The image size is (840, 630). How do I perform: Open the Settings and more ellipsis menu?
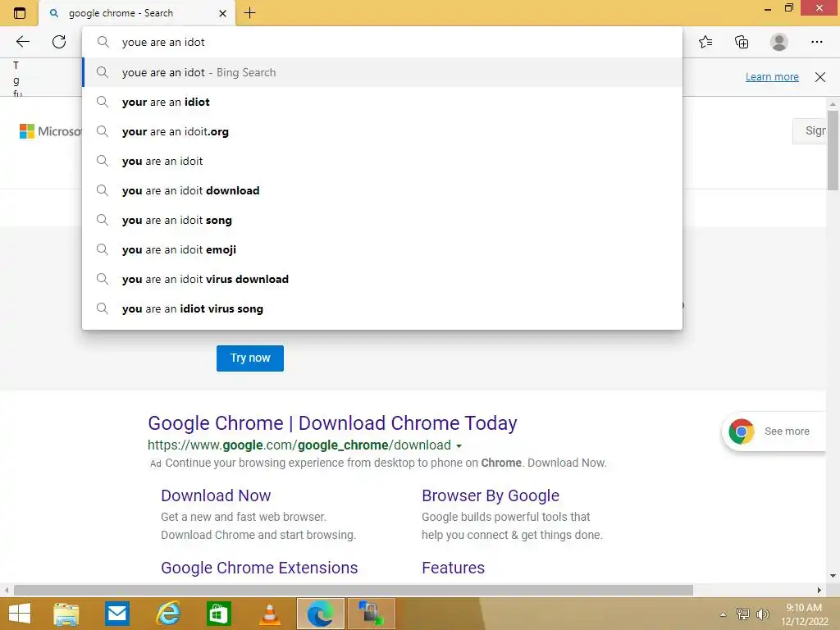pyautogui.click(x=816, y=42)
